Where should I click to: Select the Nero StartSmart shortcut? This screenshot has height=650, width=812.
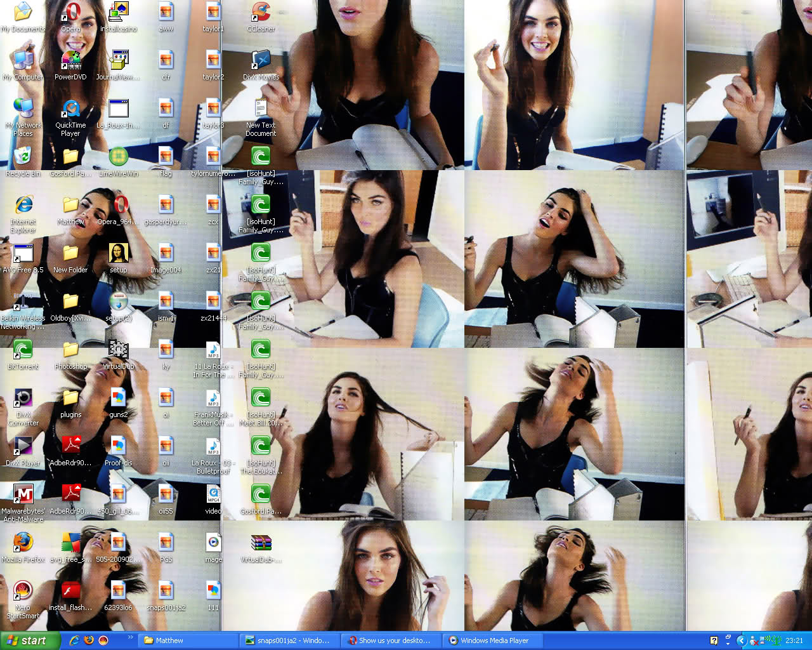[x=23, y=592]
